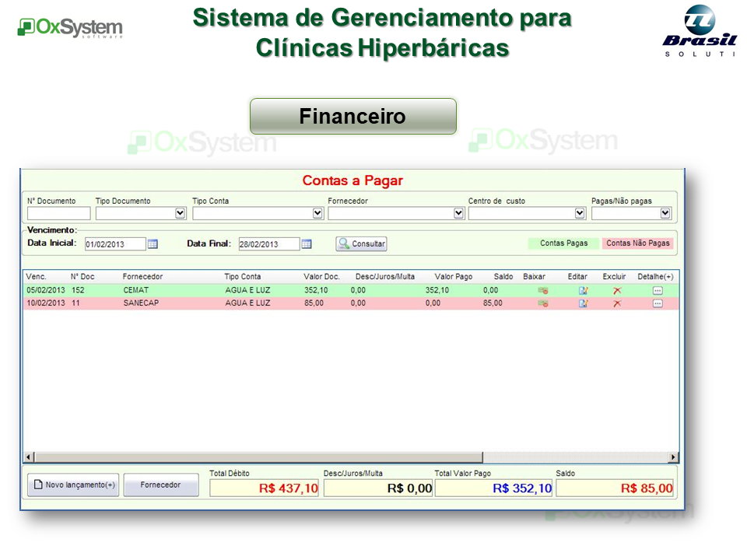Click the Fornecedor button at bottom
The height and width of the screenshot is (560, 747).
coord(160,485)
